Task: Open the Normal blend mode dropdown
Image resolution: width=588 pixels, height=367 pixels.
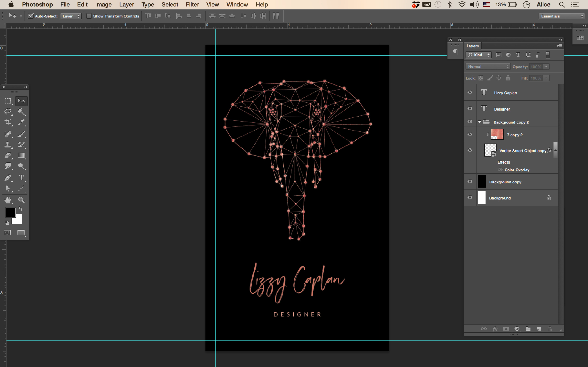Action: pyautogui.click(x=487, y=66)
